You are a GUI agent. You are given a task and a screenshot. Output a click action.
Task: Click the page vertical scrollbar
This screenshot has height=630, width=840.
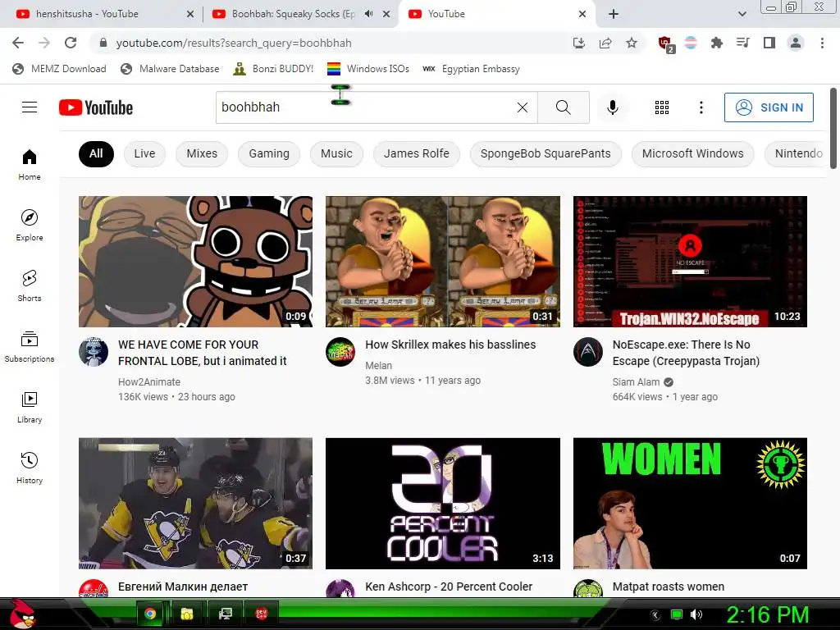[833, 129]
